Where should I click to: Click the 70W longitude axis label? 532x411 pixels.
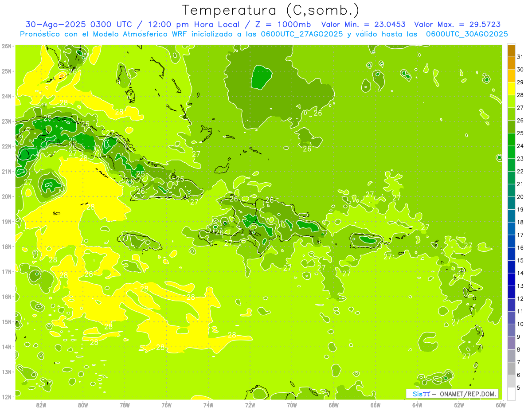click(x=292, y=404)
